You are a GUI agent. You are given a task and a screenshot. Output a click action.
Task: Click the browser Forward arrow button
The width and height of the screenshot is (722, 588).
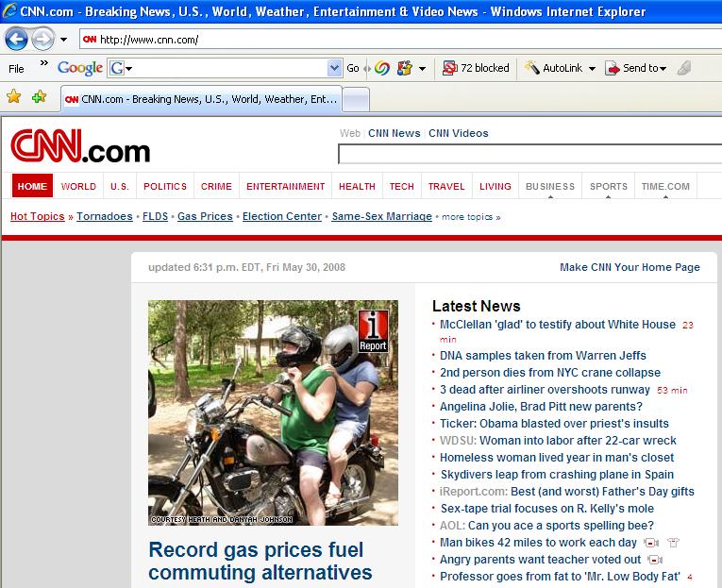[42, 40]
